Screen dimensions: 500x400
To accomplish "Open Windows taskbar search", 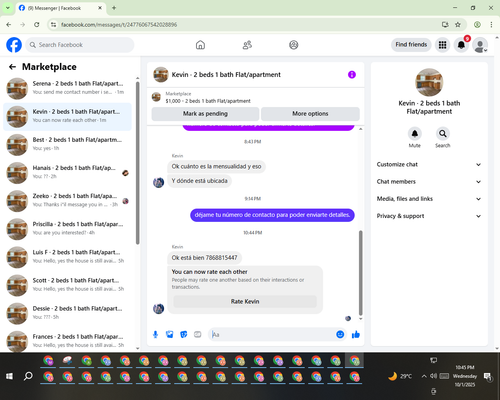I will 28,376.
